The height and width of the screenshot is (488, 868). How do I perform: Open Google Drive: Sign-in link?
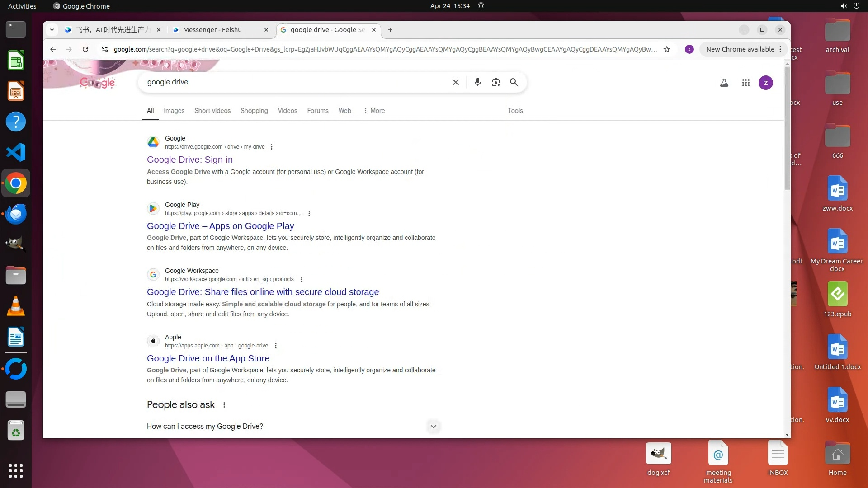pos(189,160)
